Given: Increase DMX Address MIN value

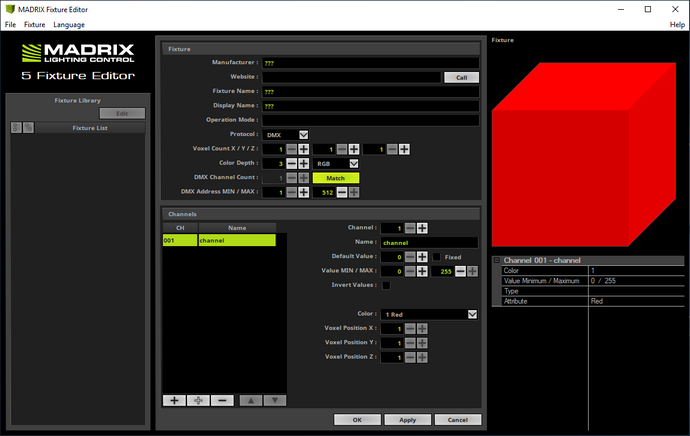Looking at the screenshot, I should tap(304, 192).
